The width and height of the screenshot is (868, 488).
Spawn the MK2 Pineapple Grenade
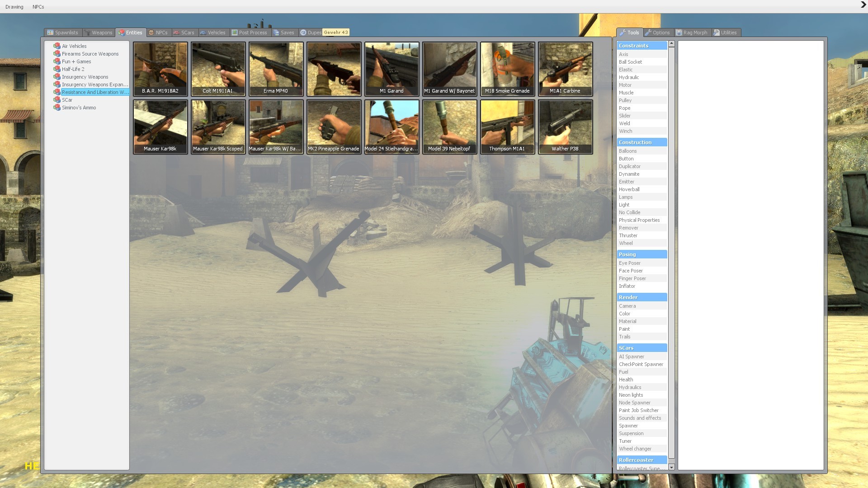point(334,127)
